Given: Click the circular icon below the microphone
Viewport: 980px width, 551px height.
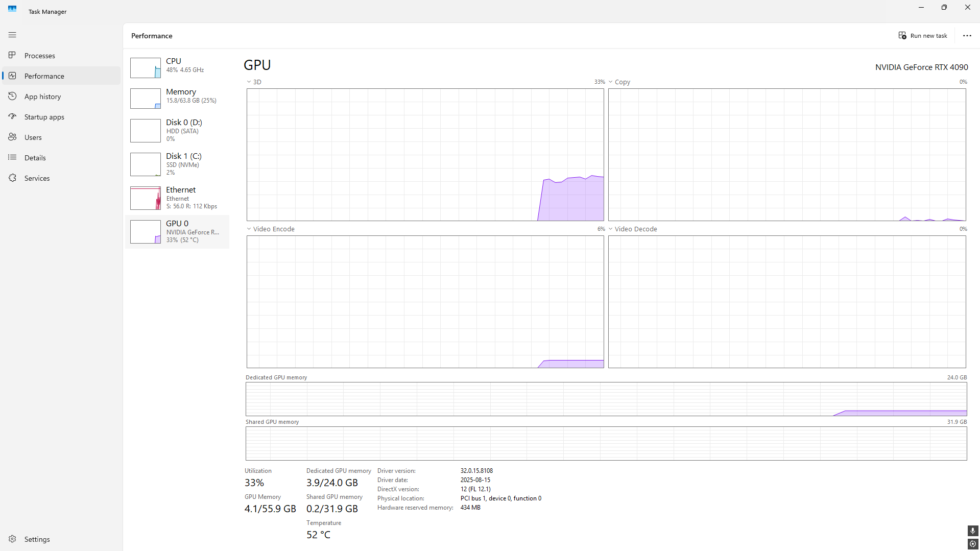Looking at the screenshot, I should point(972,544).
